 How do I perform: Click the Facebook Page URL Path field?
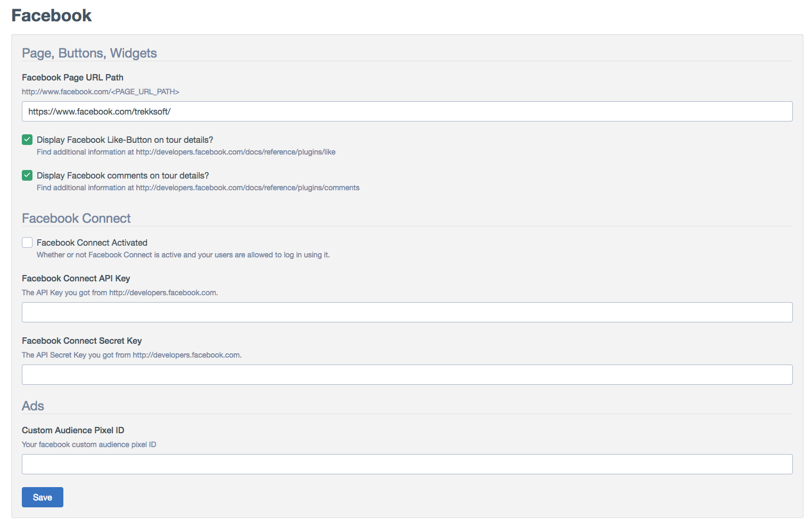tap(407, 111)
